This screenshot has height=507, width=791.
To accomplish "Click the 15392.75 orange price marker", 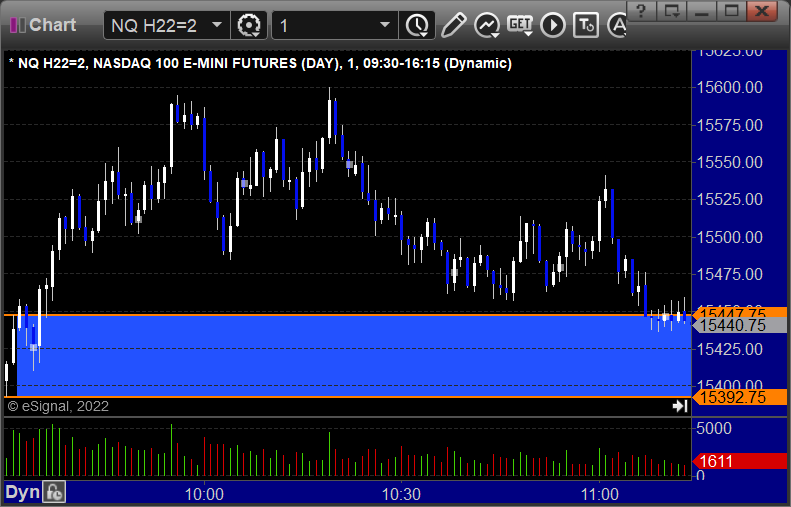I will 740,397.
